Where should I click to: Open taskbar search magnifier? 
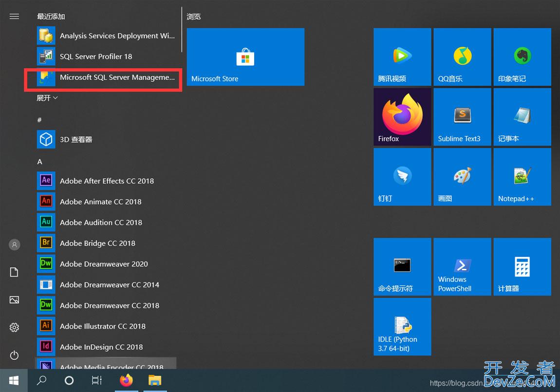pos(41,381)
